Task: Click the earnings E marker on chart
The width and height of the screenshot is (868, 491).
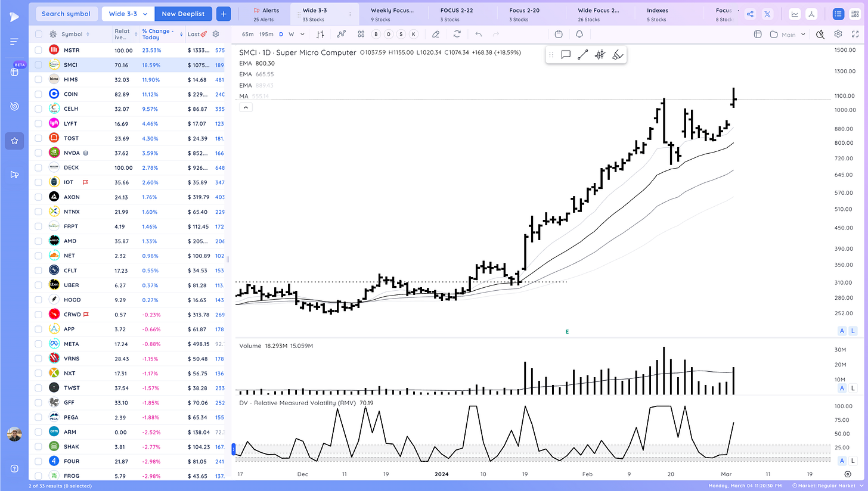Action: (568, 331)
